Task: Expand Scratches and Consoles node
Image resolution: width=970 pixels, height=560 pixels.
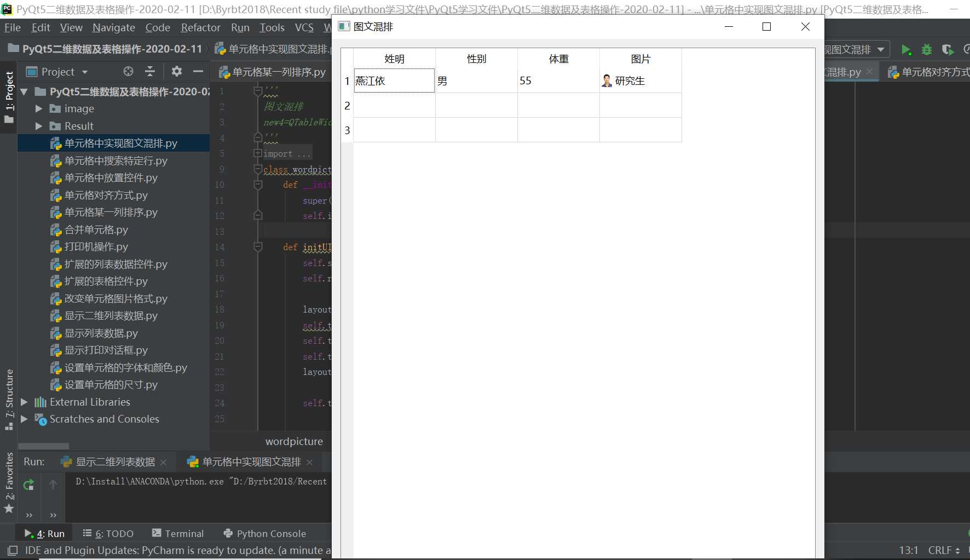Action: [x=24, y=419]
